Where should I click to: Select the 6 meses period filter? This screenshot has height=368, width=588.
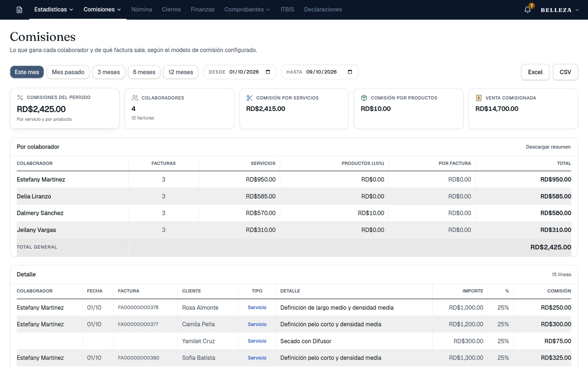tap(144, 72)
